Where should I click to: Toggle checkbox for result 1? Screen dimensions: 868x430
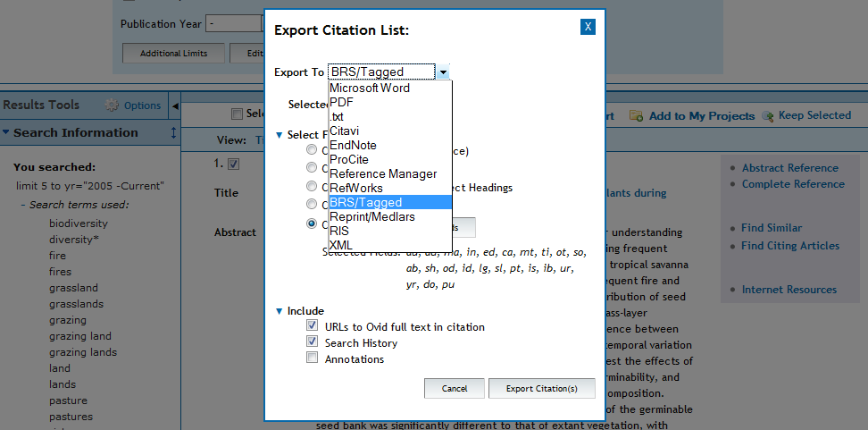pyautogui.click(x=234, y=164)
